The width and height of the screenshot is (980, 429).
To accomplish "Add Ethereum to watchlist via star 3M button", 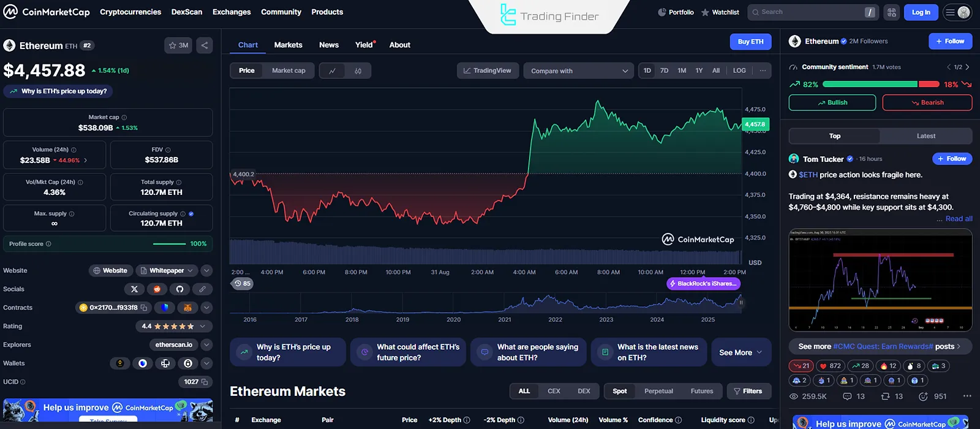I will [178, 45].
